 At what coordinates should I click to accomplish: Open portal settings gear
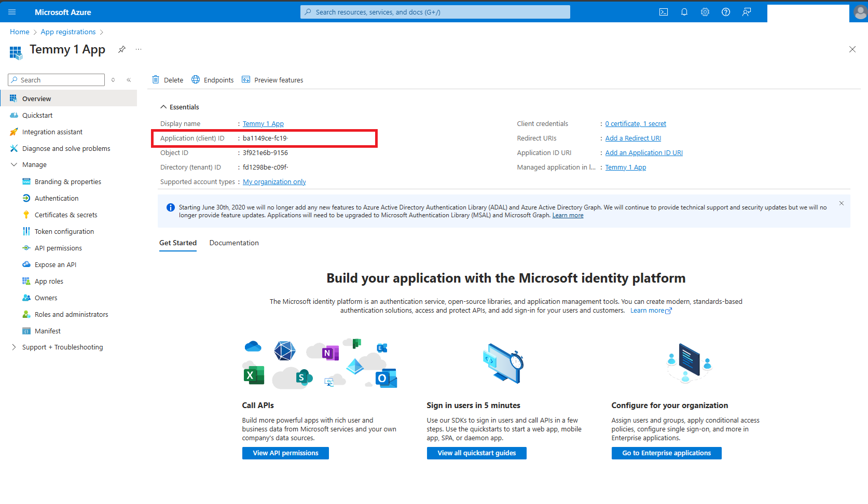(x=705, y=12)
